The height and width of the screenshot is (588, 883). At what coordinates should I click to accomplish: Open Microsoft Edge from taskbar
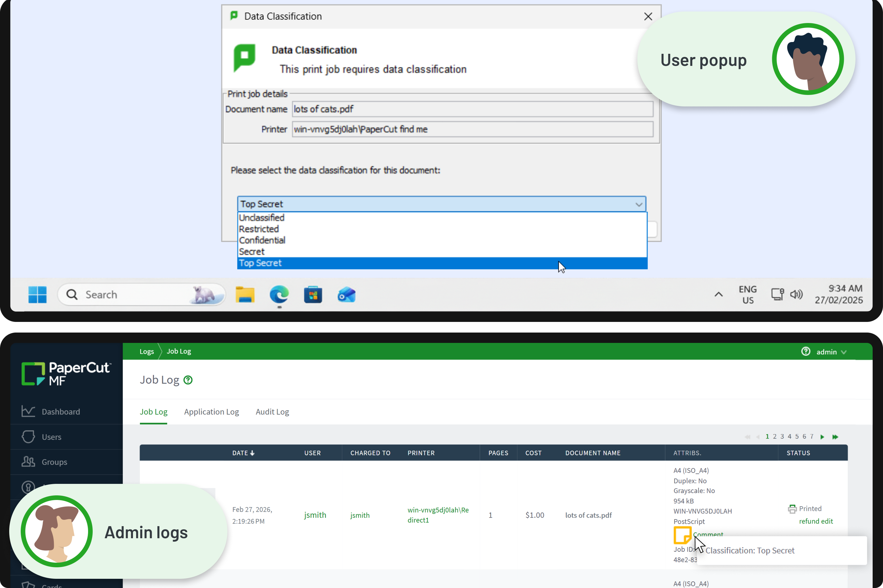click(x=279, y=295)
